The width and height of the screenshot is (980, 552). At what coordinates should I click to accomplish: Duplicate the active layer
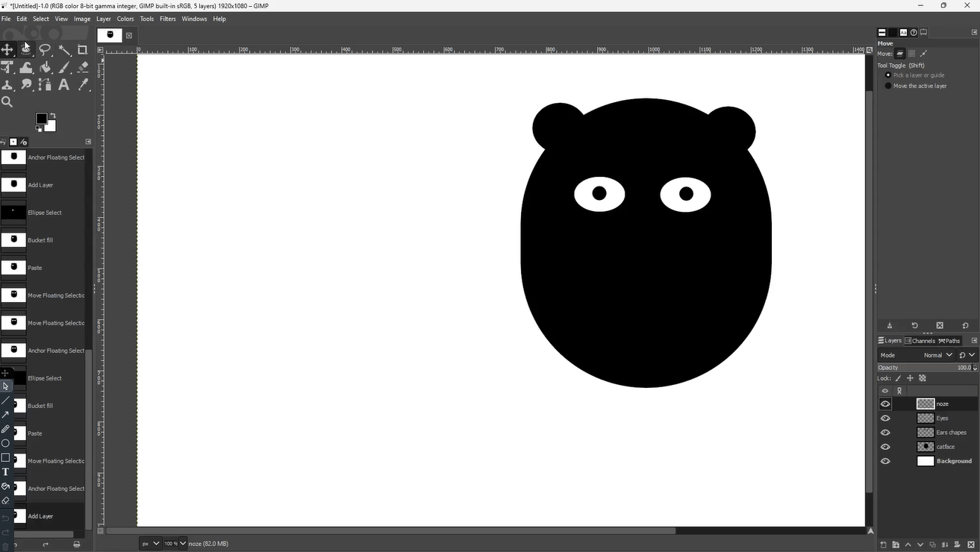(933, 545)
